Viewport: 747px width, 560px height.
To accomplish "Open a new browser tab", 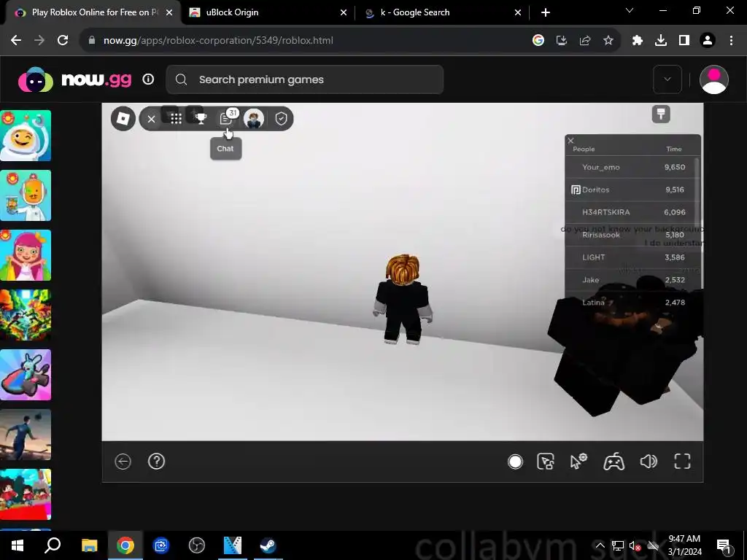I will pos(546,12).
